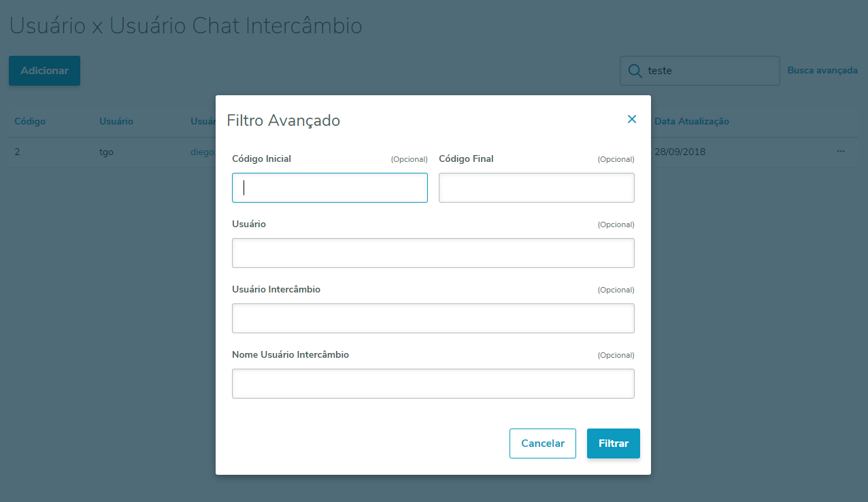The height and width of the screenshot is (502, 868).
Task: Select the "tgo" user cell
Action: [106, 152]
